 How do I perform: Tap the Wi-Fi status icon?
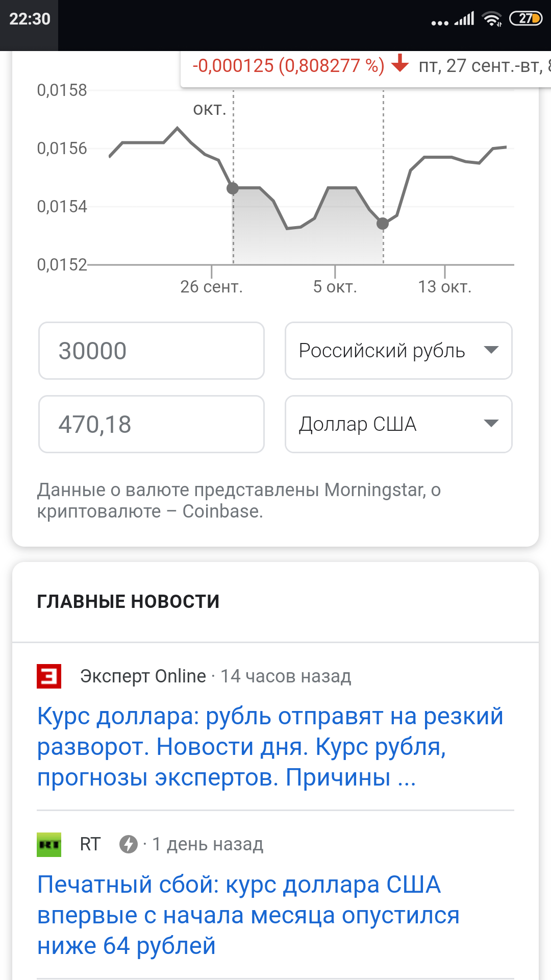point(492,19)
